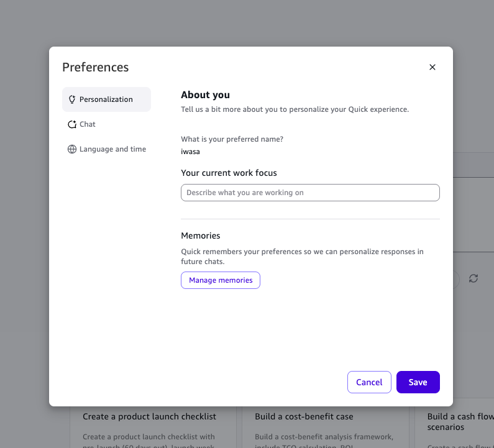Open the Language and time tab
This screenshot has height=448, width=494.
tap(112, 149)
